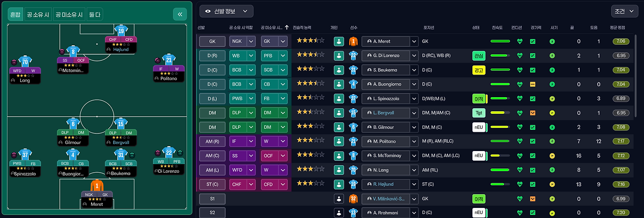Select Buongiorno's number 4 shirt on pitch

[x=73, y=155]
